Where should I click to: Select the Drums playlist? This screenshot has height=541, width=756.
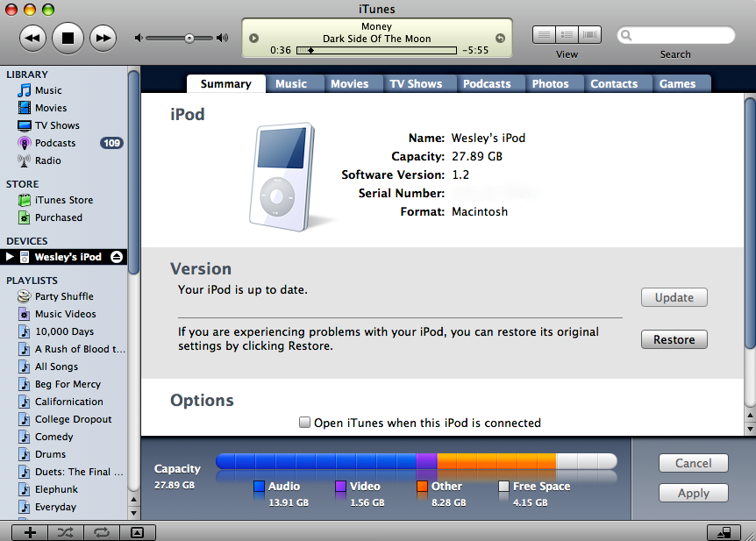[x=64, y=454]
